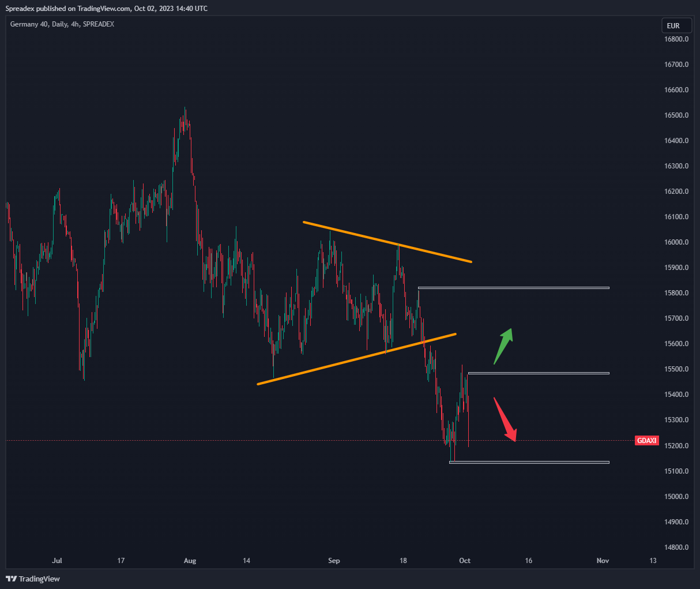This screenshot has height=589, width=700.
Task: Click the Jul date on time axis
Action: 57,561
